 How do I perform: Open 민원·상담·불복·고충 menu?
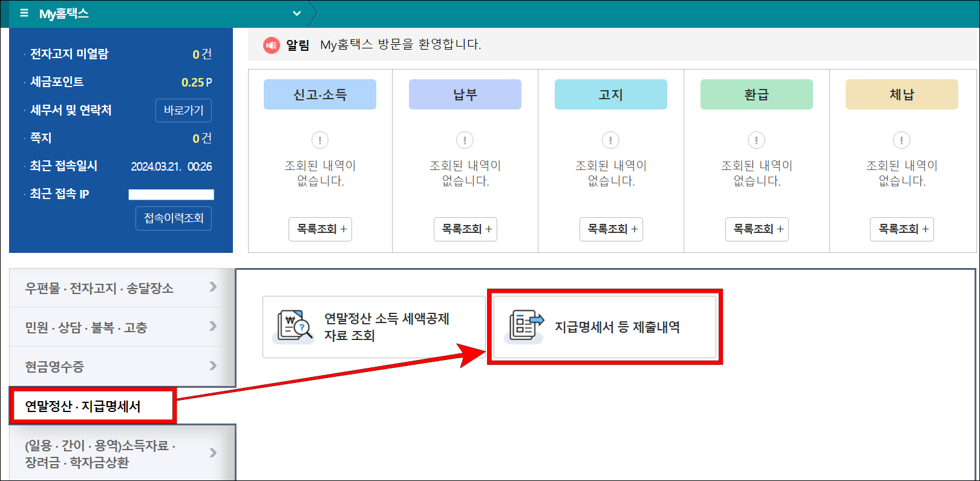122,327
